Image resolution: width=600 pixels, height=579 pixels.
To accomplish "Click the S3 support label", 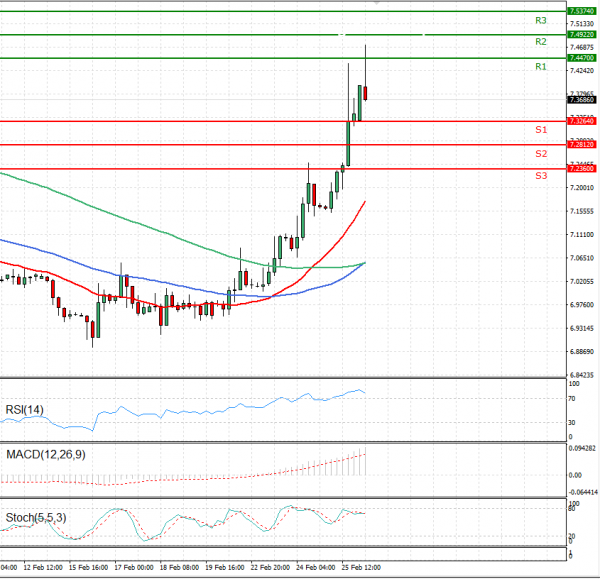I will pyautogui.click(x=541, y=176).
